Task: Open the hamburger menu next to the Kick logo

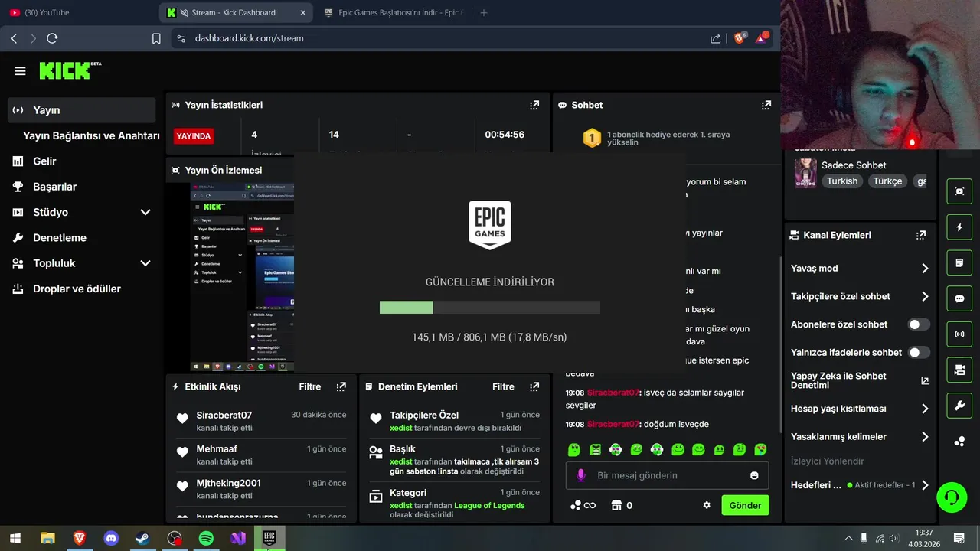Action: [x=20, y=71]
